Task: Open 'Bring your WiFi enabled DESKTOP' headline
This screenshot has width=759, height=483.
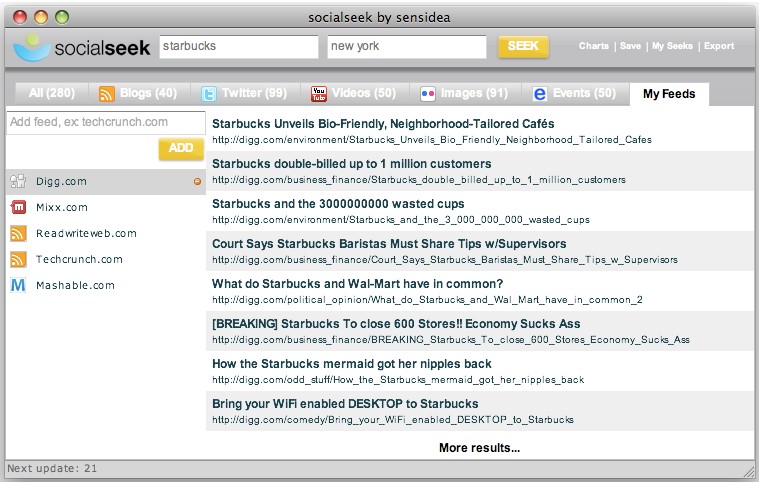Action: (345, 404)
